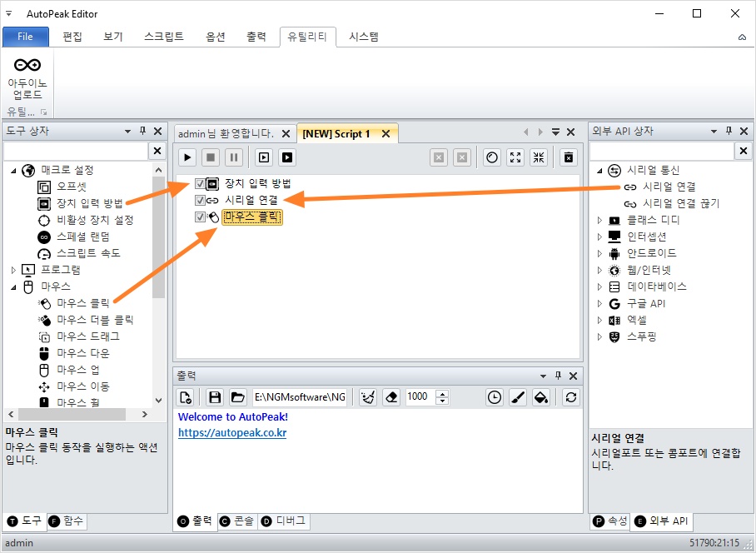Close the [NEW] Script 1 tab
The image size is (756, 553).
tap(385, 133)
